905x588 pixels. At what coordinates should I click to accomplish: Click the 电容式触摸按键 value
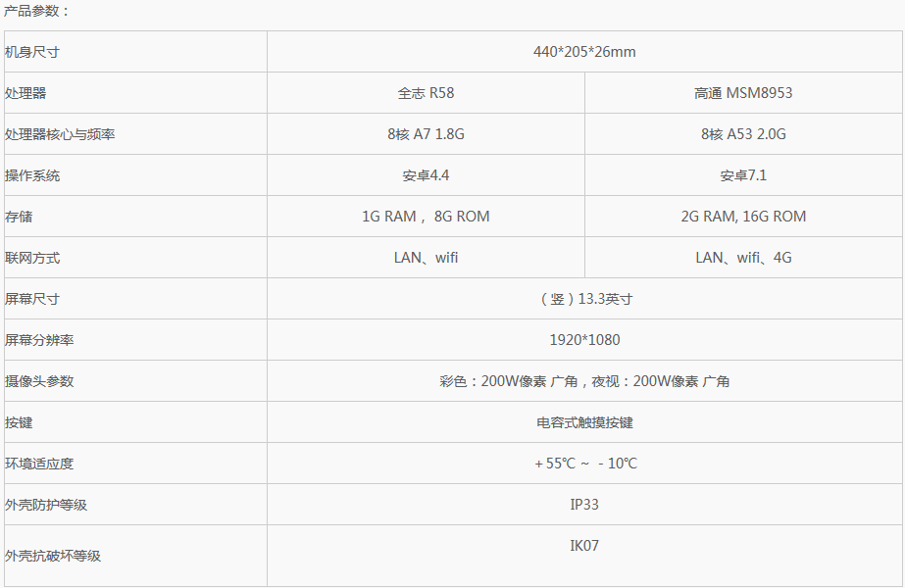584,422
